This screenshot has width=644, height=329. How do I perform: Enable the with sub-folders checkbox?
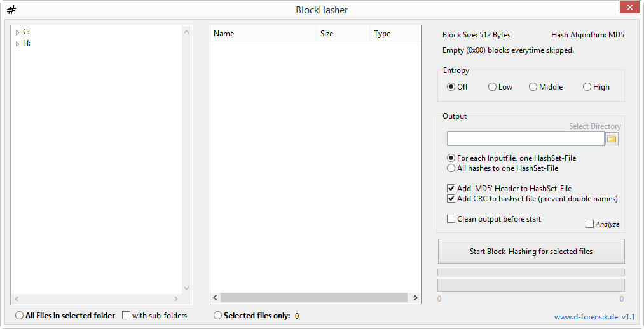point(126,316)
